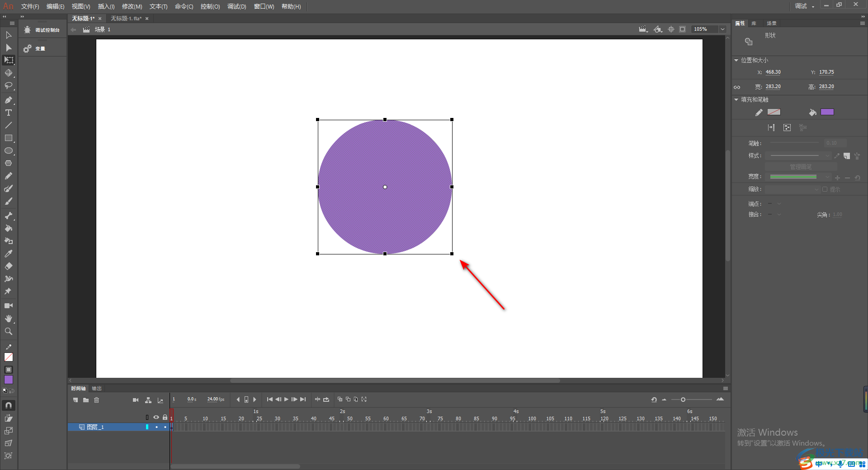This screenshot has width=868, height=470.
Task: Switch to the 无标题-1.fla* document tab
Action: (126, 19)
